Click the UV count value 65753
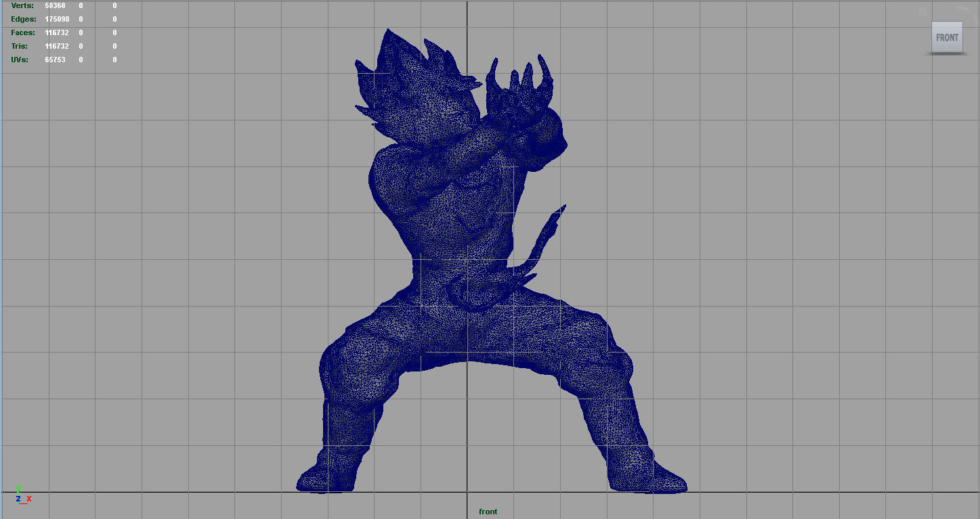This screenshot has height=519, width=980. pyautogui.click(x=56, y=60)
